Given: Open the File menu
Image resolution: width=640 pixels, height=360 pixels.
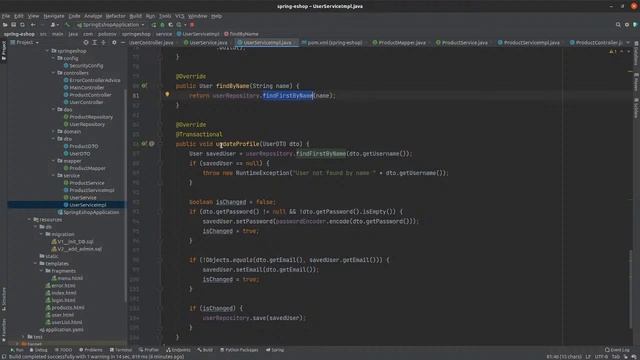Looking at the screenshot, I should [x=6, y=16].
